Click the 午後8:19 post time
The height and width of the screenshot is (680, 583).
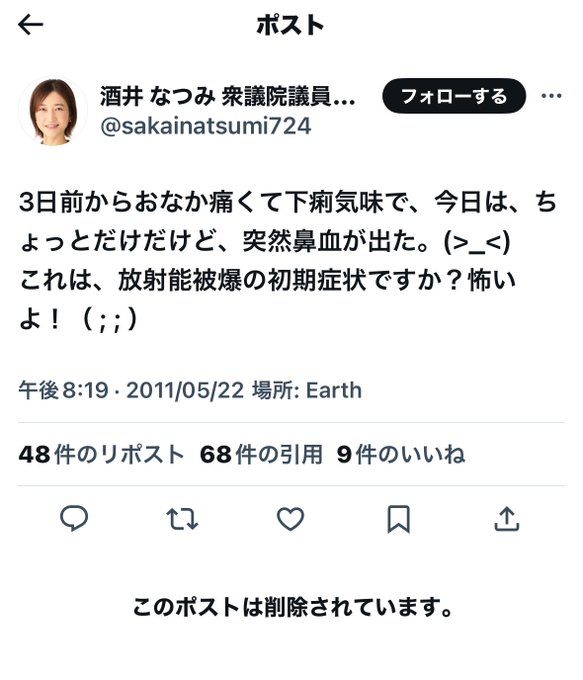(63, 390)
